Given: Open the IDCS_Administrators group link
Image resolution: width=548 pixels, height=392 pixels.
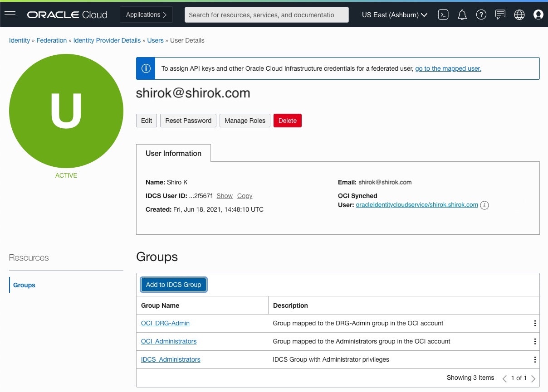Looking at the screenshot, I should point(171,359).
